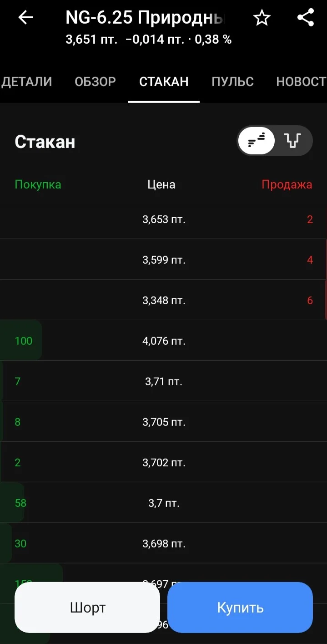327x644 pixels.
Task: Tap the back arrow icon
Action: pos(26,18)
